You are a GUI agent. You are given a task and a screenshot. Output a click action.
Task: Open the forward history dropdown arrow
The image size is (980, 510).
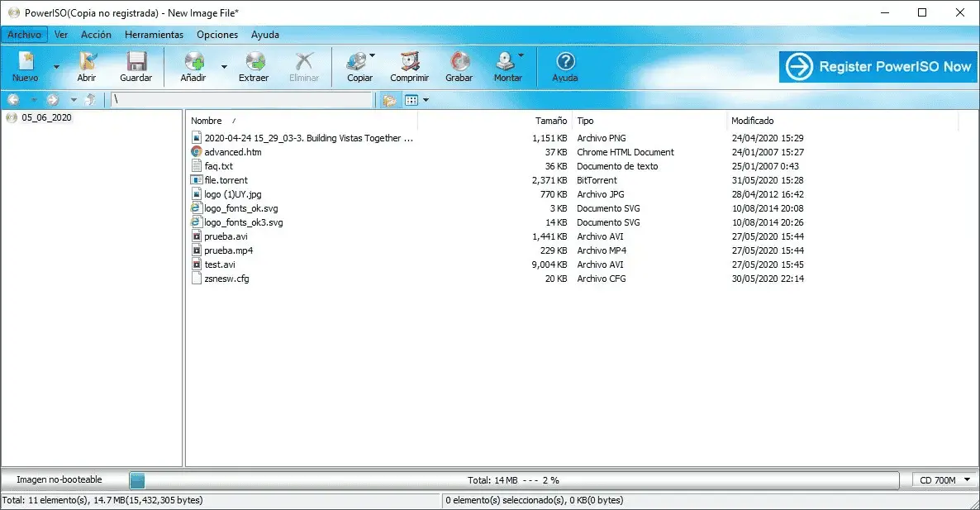tap(74, 100)
